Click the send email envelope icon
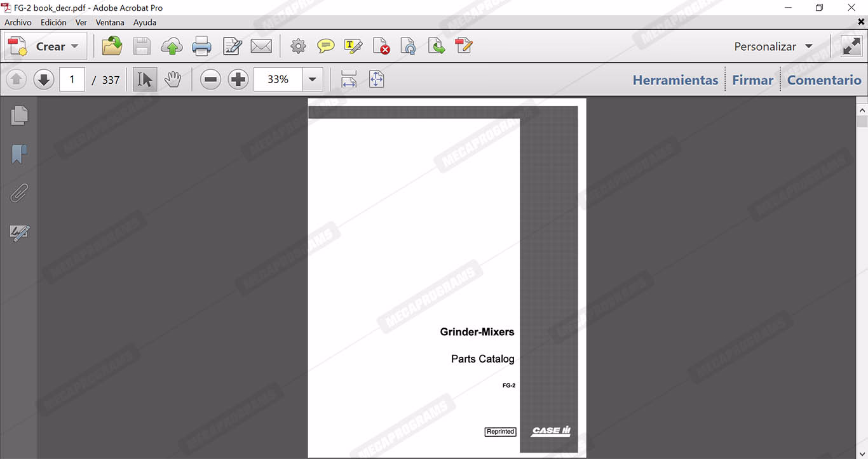868x459 pixels. coord(261,46)
